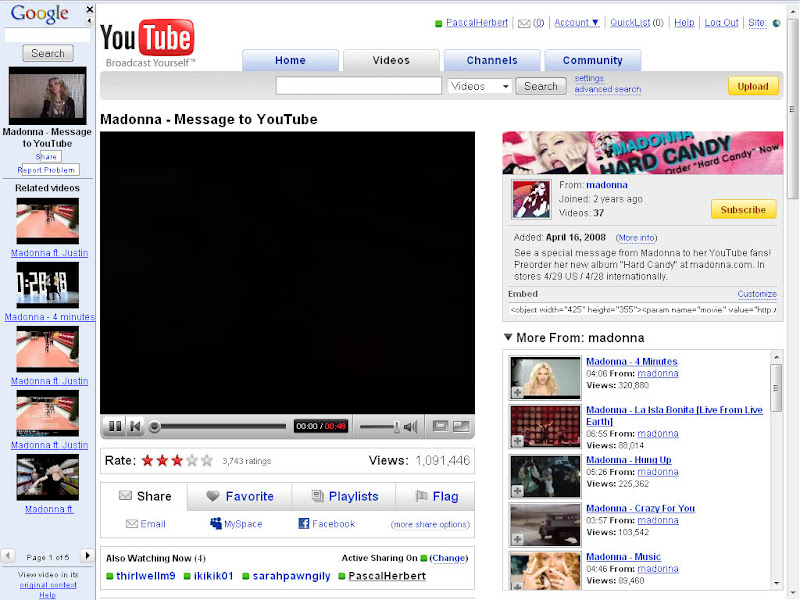Switch player to normal size view icon

440,426
